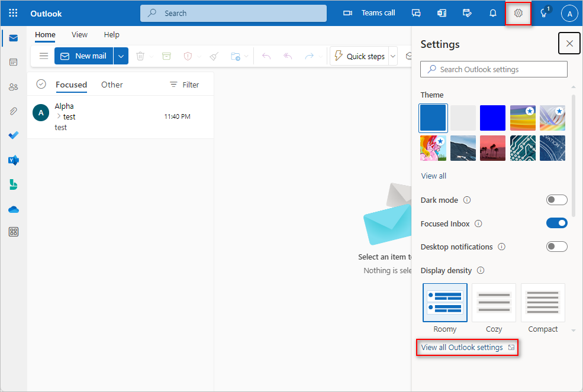
Task: Click the Report shield icon
Action: (188, 56)
